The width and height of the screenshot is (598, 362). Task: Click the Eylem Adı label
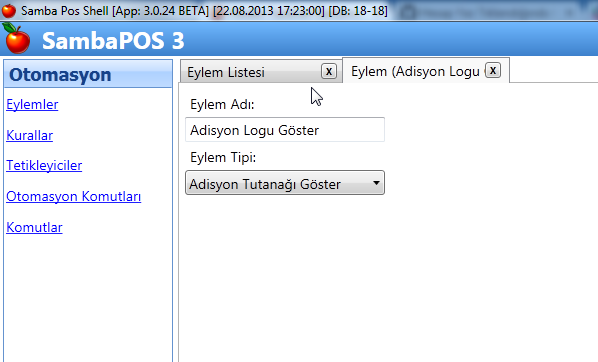click(222, 104)
